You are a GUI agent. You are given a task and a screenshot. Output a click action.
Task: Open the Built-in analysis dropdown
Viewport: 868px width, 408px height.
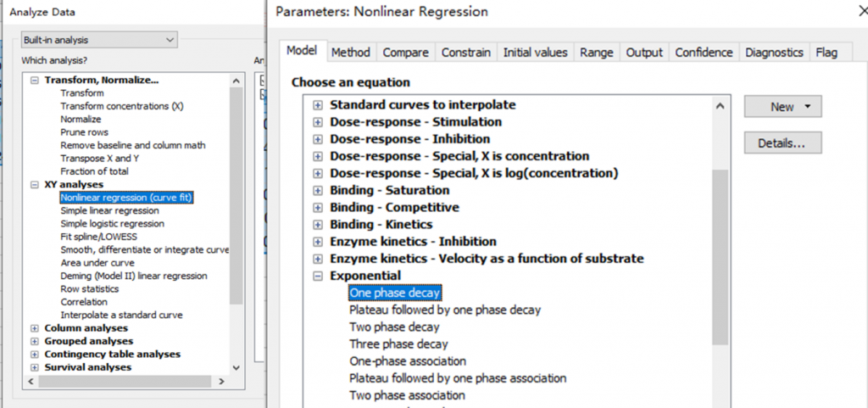[x=101, y=40]
